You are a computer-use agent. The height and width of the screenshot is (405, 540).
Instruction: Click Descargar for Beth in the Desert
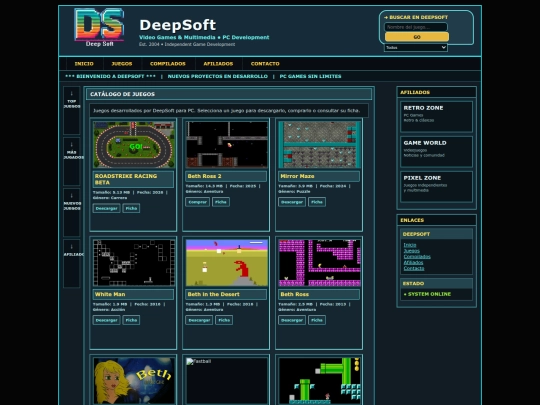pyautogui.click(x=199, y=320)
